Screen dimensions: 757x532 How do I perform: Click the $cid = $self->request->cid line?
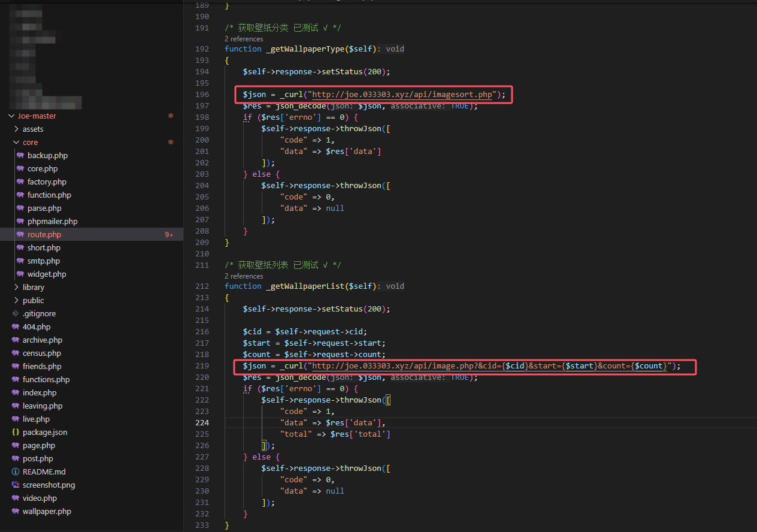(304, 331)
